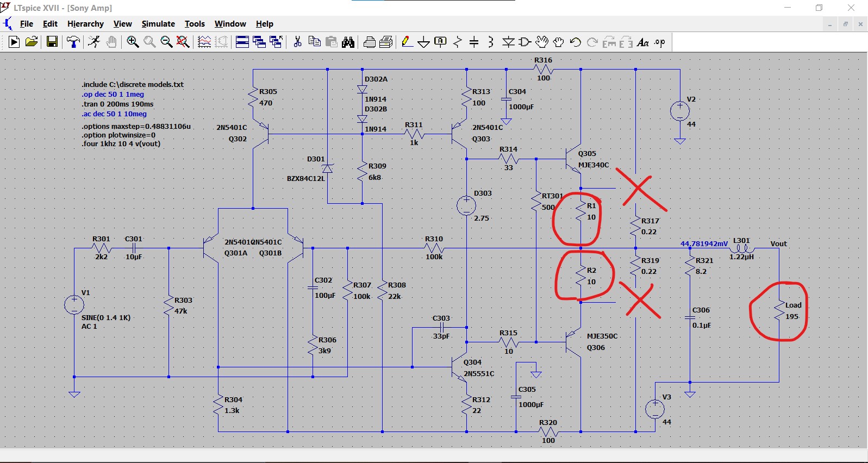Screen dimensions: 868x463
Task: Select the Copy tool icon
Action: coord(314,42)
